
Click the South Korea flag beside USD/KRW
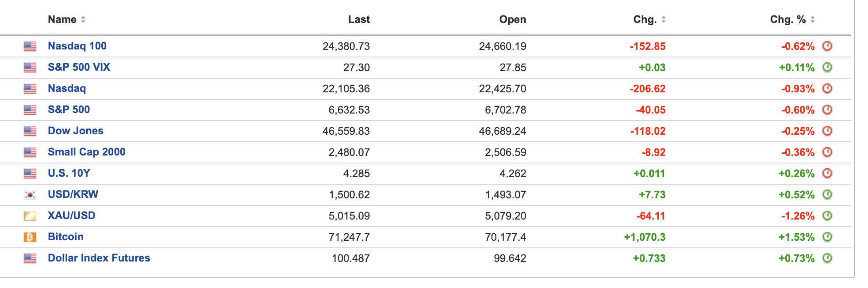point(30,195)
